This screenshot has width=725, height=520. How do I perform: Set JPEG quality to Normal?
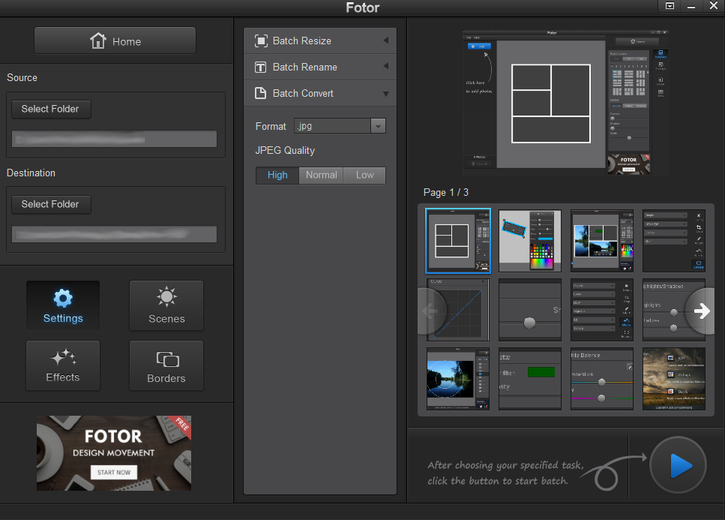pos(321,175)
